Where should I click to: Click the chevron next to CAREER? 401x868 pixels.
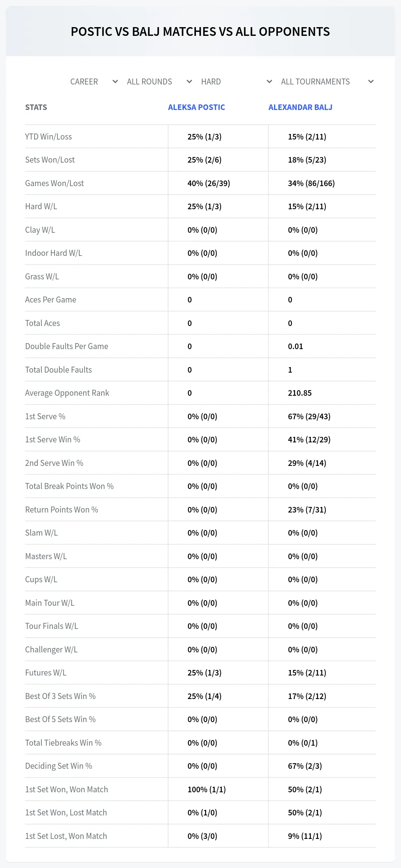point(115,82)
